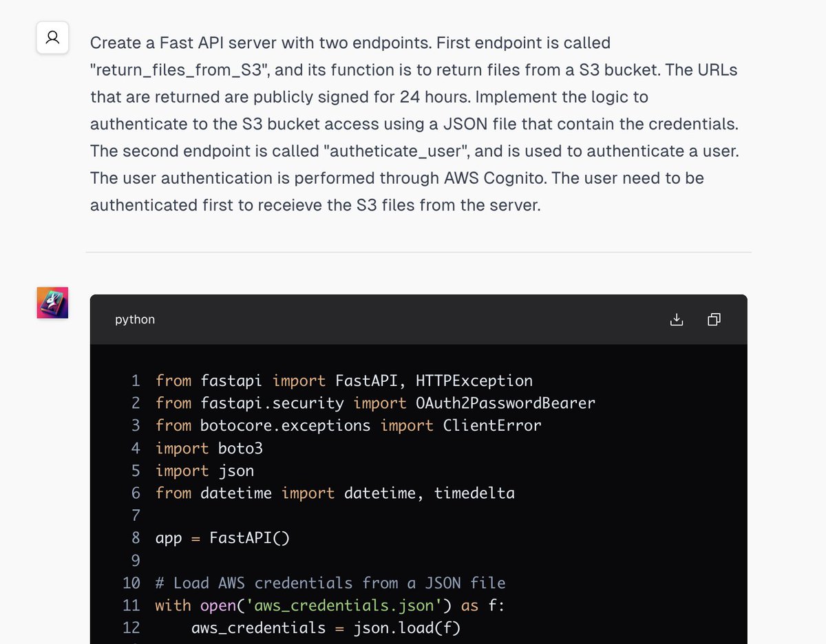
Task: Download the python code block
Action: (x=677, y=319)
